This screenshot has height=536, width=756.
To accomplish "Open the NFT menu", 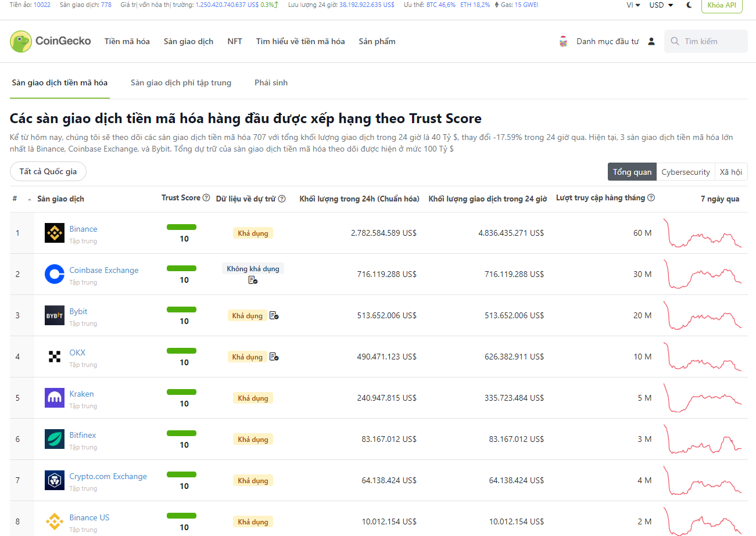I will click(x=235, y=41).
